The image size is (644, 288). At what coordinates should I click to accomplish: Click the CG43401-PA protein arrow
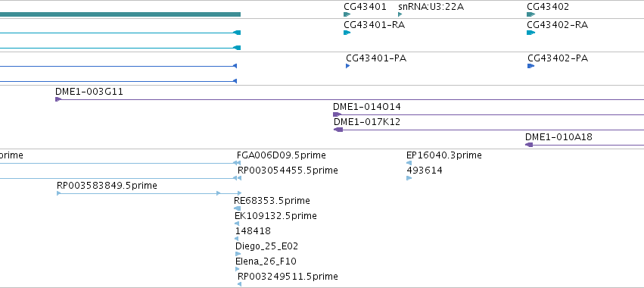click(x=348, y=66)
